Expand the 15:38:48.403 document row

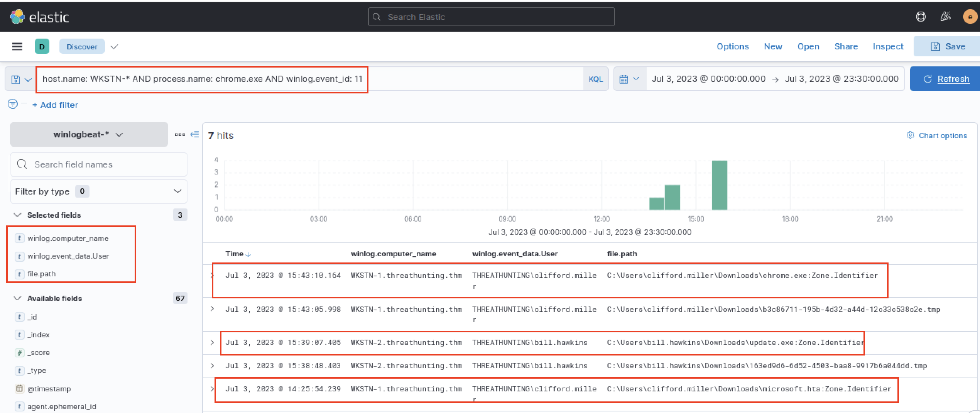[x=212, y=366]
